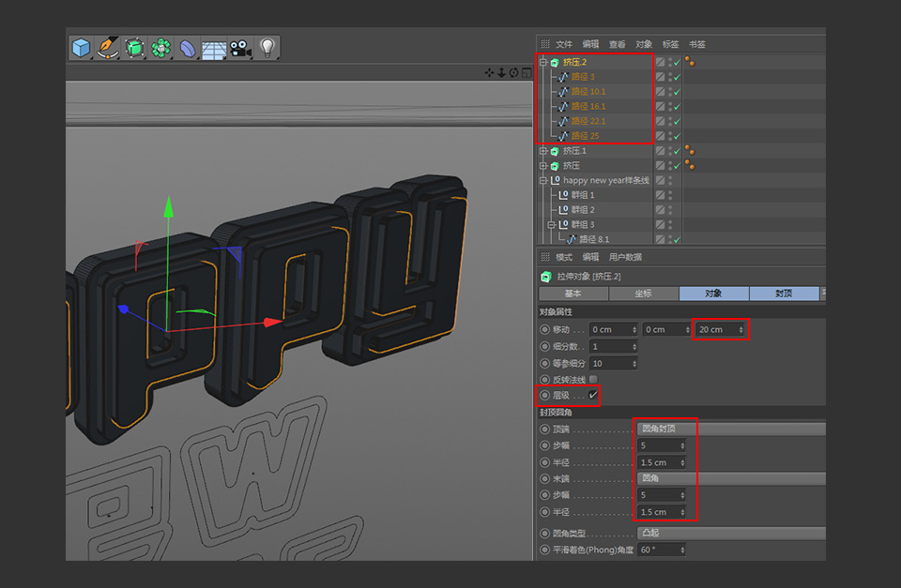Add a Camera object

(x=241, y=48)
